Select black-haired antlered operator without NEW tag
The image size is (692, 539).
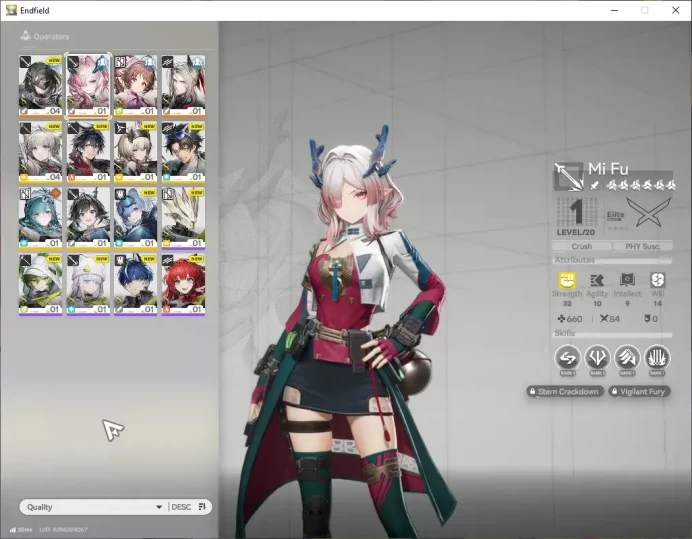[88, 218]
